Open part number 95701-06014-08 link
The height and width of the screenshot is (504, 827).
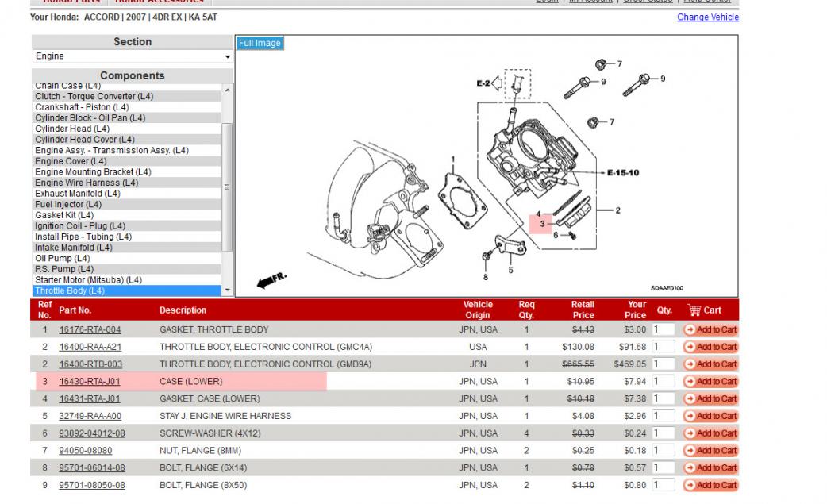[91, 467]
